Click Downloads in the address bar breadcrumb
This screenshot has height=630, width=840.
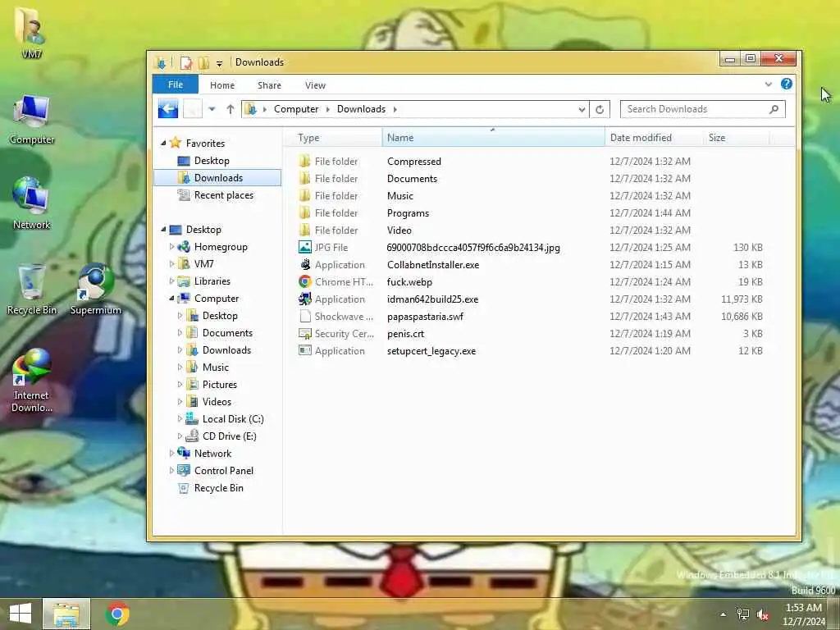[x=361, y=109]
